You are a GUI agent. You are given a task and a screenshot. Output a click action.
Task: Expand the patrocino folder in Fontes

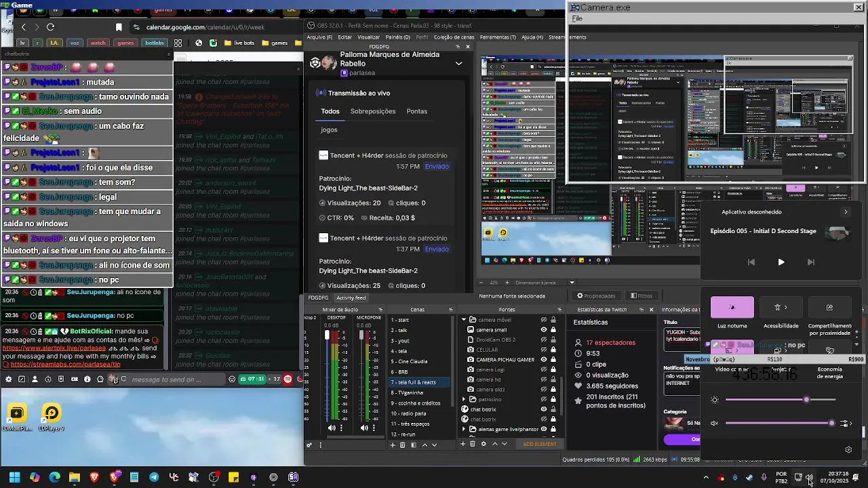464,399
